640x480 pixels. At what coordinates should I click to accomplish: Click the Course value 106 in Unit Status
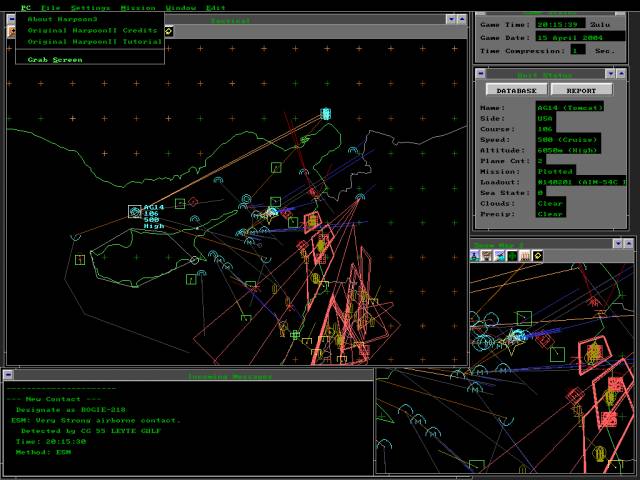pos(545,129)
